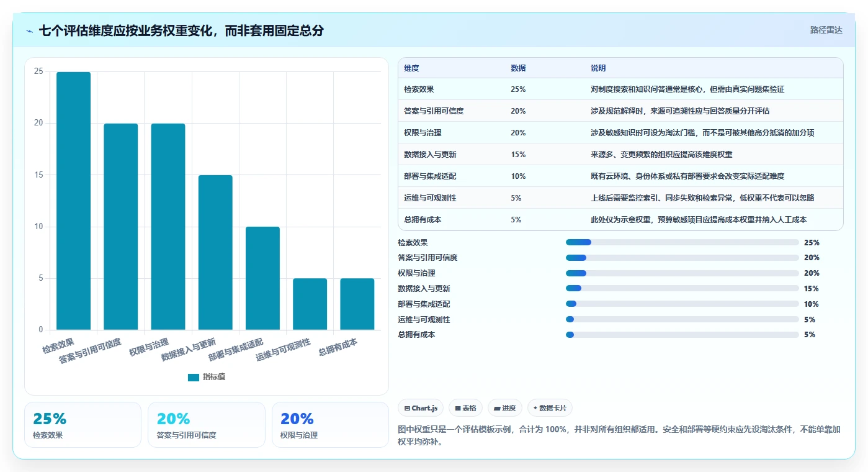Click the 部署与集成适配 10% progress bar

(682, 304)
